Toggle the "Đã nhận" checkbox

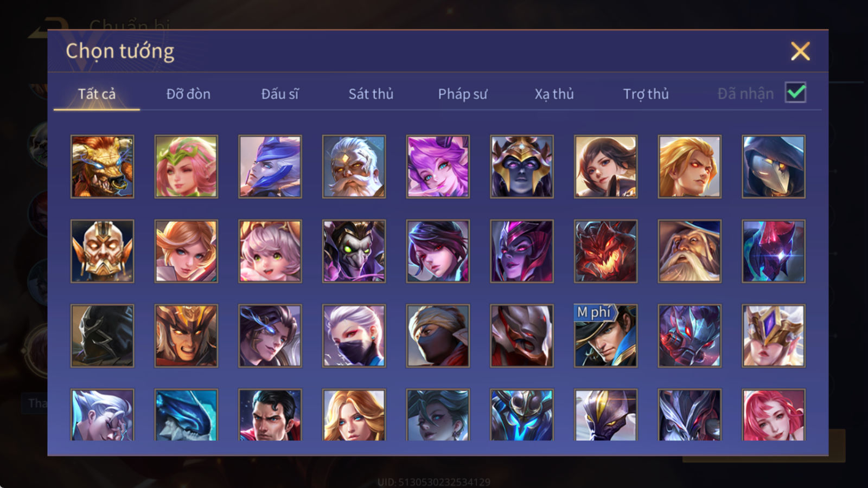[795, 93]
